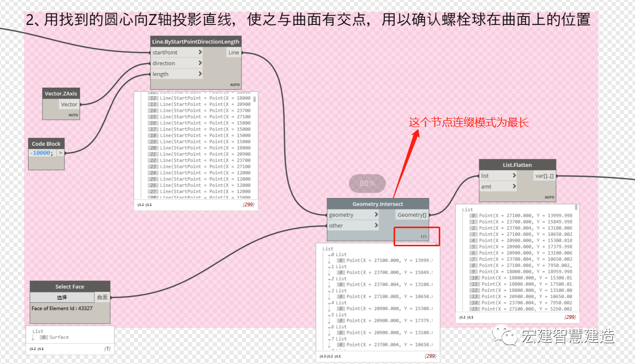Click the 选择 button in Select Face
Viewport: 635px width, 364px height.
tap(62, 297)
